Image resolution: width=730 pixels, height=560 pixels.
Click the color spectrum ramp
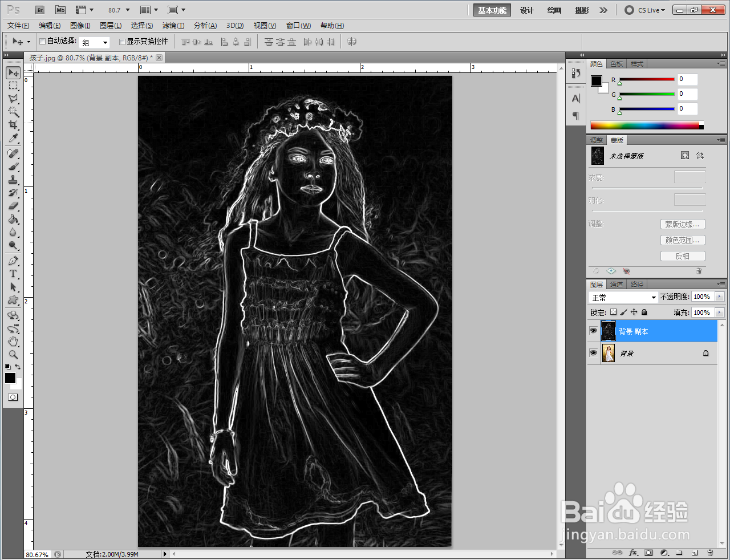point(647,125)
